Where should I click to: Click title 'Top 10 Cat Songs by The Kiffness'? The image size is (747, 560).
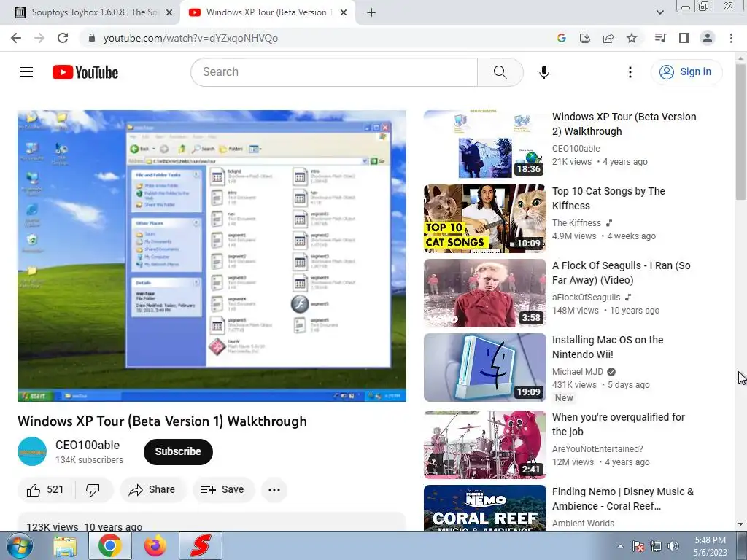[608, 198]
